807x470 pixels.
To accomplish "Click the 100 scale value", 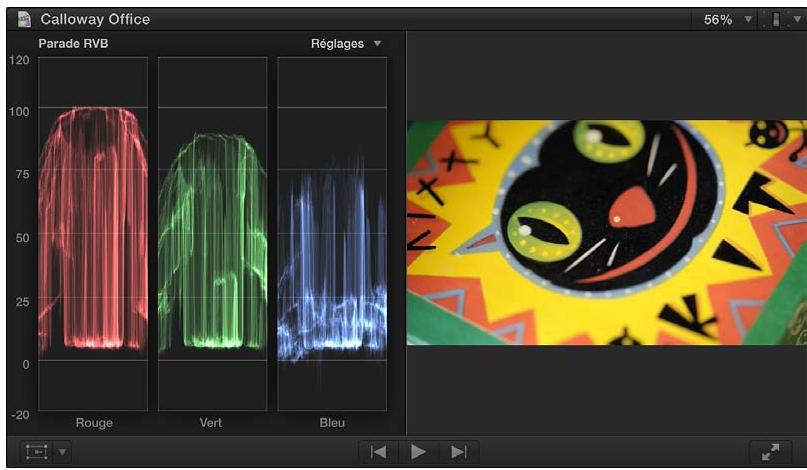I will coord(19,112).
